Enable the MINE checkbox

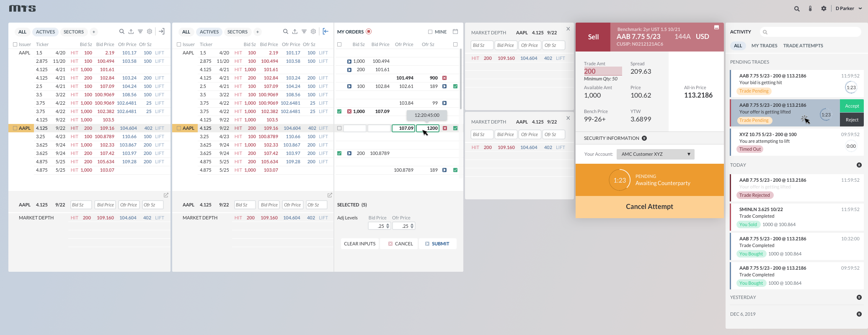point(430,32)
